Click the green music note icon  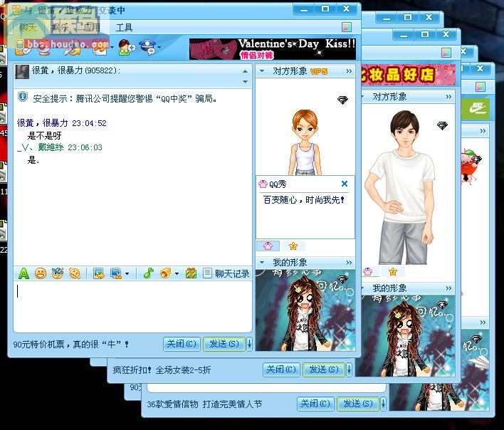pyautogui.click(x=149, y=273)
